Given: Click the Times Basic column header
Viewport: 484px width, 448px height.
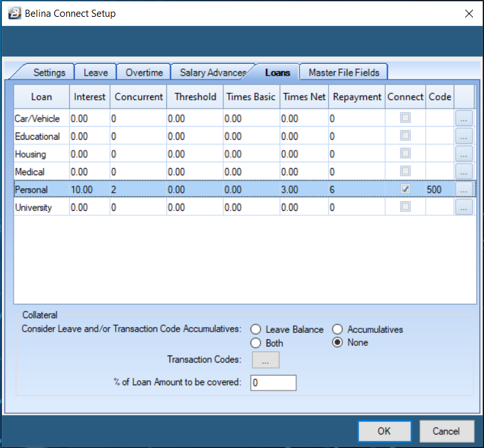Looking at the screenshot, I should 251,97.
